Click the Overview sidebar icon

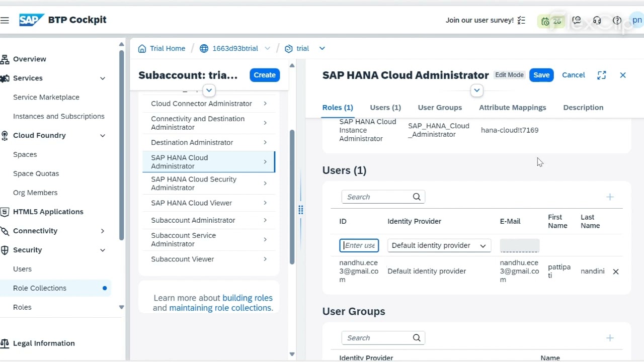5,59
